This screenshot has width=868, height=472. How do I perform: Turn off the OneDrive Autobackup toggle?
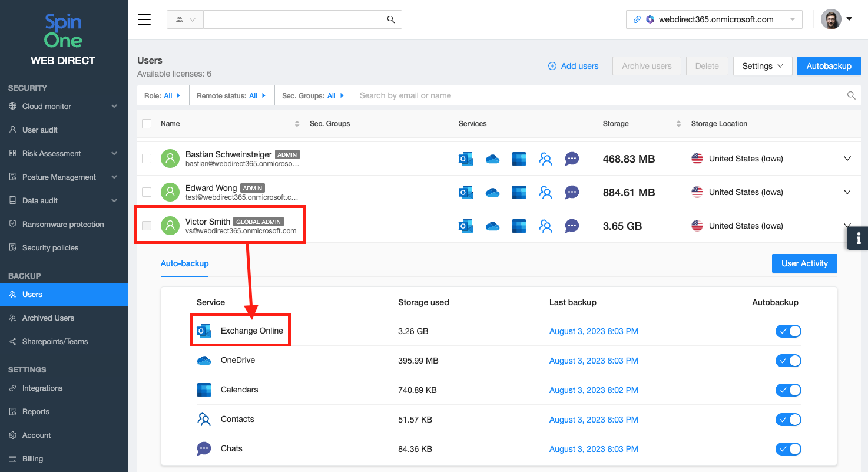coord(788,361)
